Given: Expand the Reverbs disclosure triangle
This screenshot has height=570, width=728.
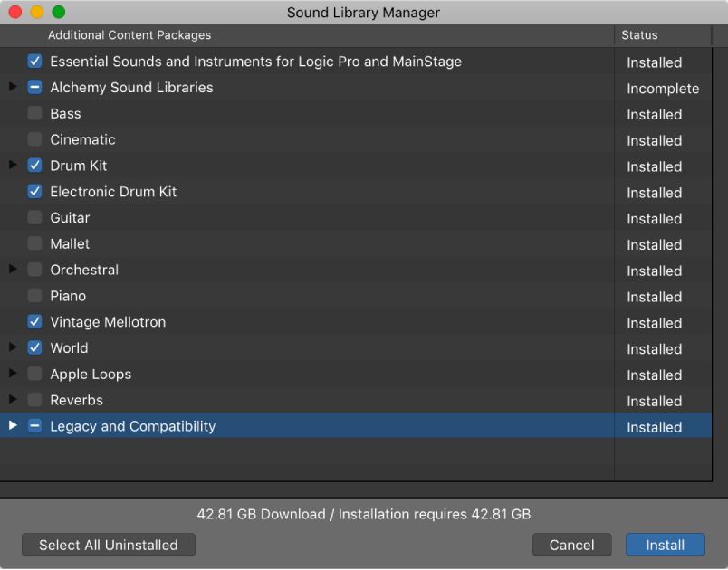Looking at the screenshot, I should [x=13, y=401].
